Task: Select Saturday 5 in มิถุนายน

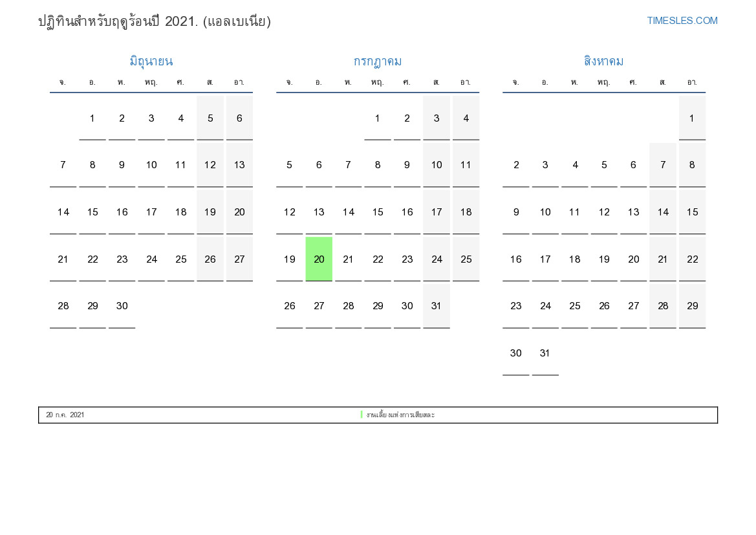Action: pyautogui.click(x=210, y=118)
